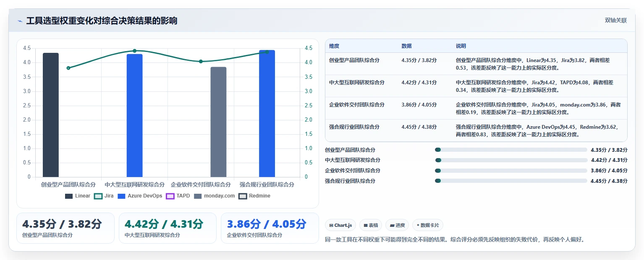Click the description mentioning Redmine为3.62
The width and height of the screenshot is (644, 260).
coord(537,130)
